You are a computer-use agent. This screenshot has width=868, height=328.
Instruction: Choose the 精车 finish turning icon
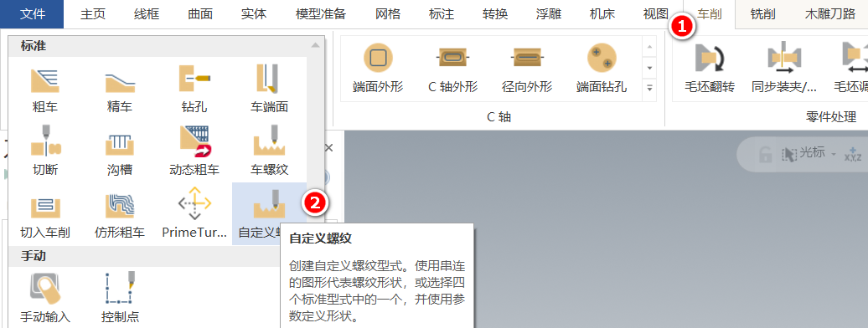pos(120,89)
